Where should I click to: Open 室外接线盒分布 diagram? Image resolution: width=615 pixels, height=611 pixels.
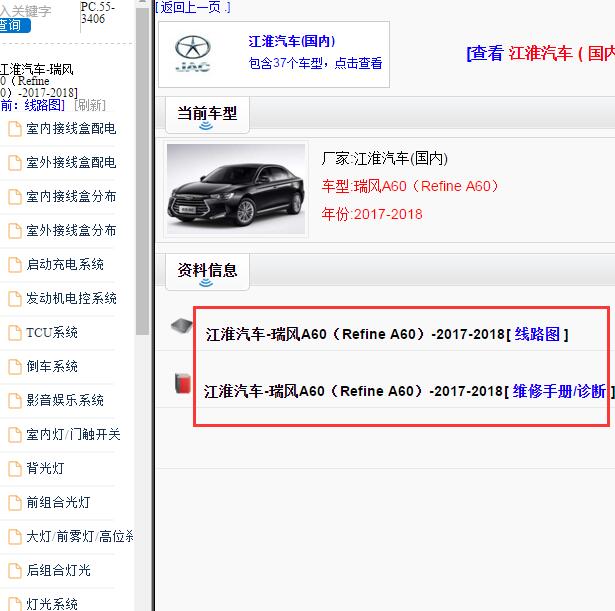pos(71,231)
